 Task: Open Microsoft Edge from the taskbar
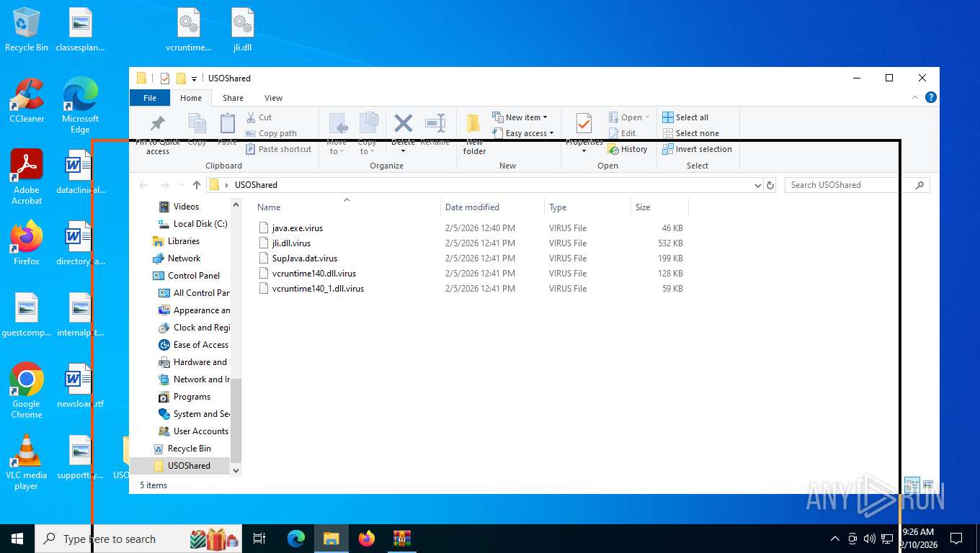[x=296, y=539]
